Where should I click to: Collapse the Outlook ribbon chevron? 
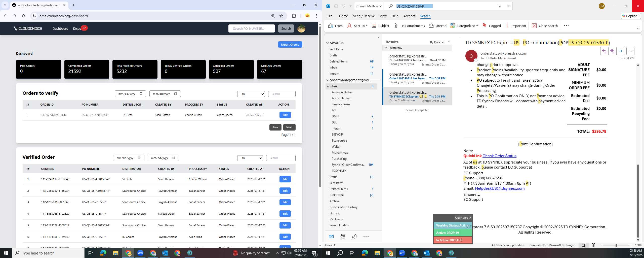638,28
